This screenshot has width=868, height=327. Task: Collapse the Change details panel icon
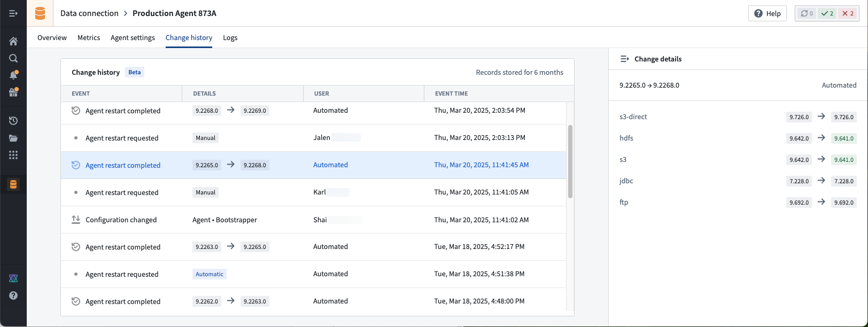click(x=624, y=59)
